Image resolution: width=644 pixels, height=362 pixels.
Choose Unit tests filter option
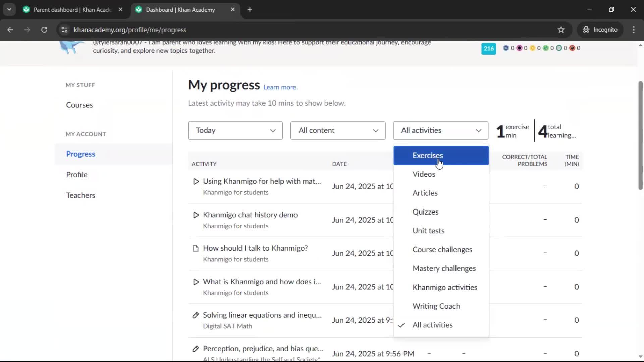pos(441,231)
